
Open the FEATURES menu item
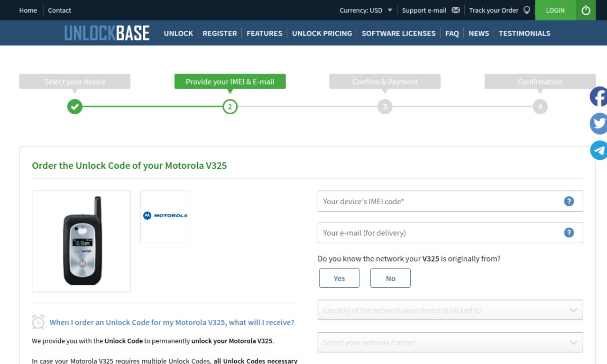tap(264, 33)
